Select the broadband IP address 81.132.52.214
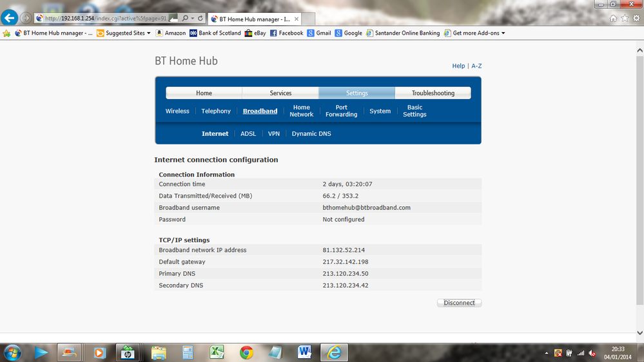The height and width of the screenshot is (362, 644). click(x=344, y=250)
